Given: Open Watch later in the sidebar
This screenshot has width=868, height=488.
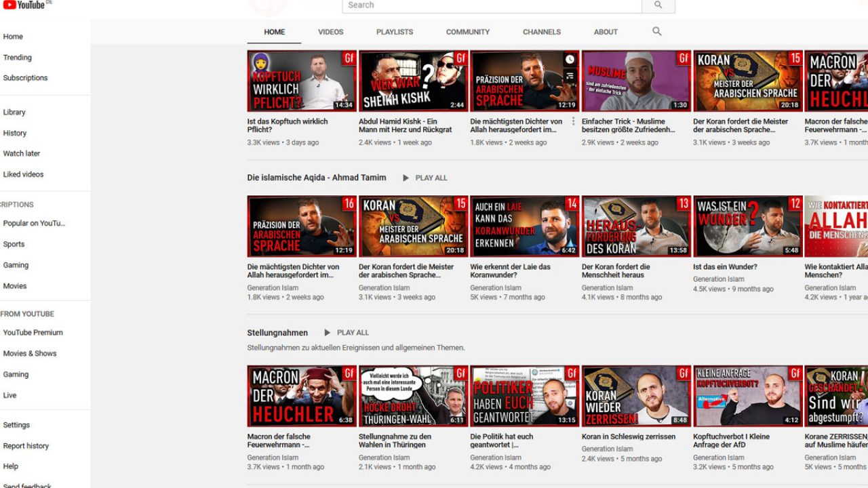Looking at the screenshot, I should click(x=22, y=153).
